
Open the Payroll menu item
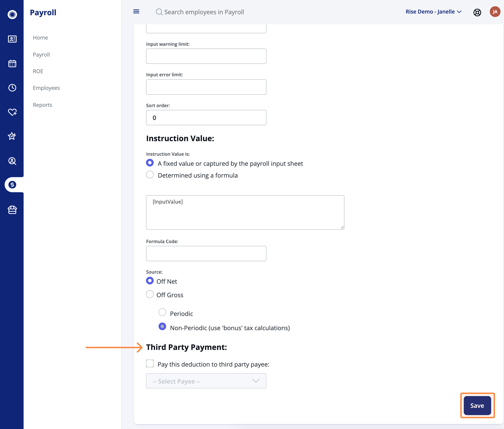(x=41, y=54)
